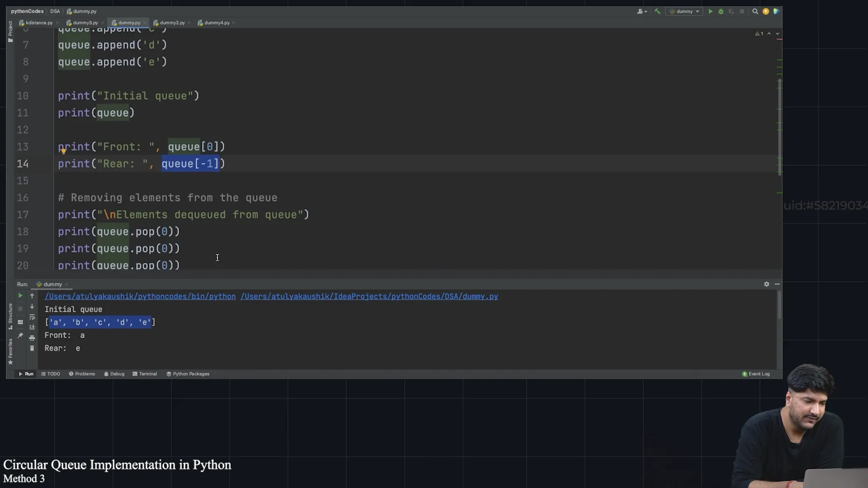Screen dimensions: 868x488
Task: Open the python interpreter path link
Action: (x=140, y=296)
